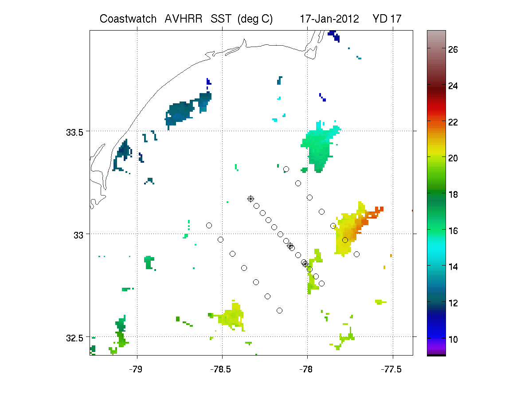Click the 'YD 17' year-day label
The height and width of the screenshot is (399, 532).
coord(387,19)
